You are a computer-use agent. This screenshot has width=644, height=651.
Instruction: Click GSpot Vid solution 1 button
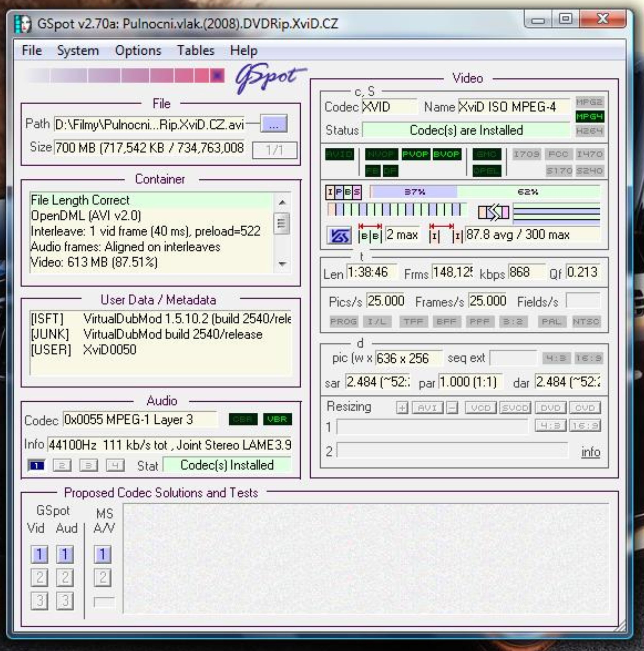point(39,554)
